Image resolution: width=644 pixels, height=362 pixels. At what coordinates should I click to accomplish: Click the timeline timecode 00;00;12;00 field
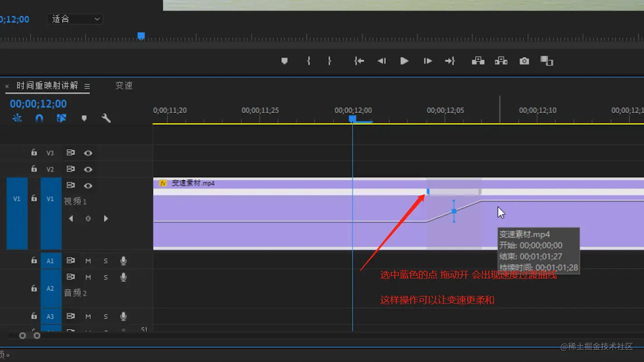pyautogui.click(x=38, y=104)
